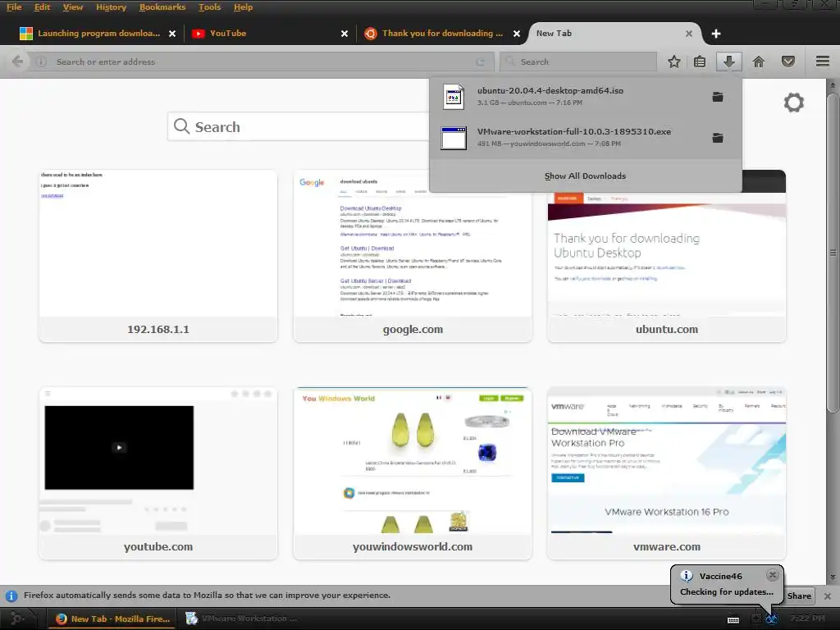Click the reload icon in address bar
The image size is (840, 630).
[x=481, y=62]
